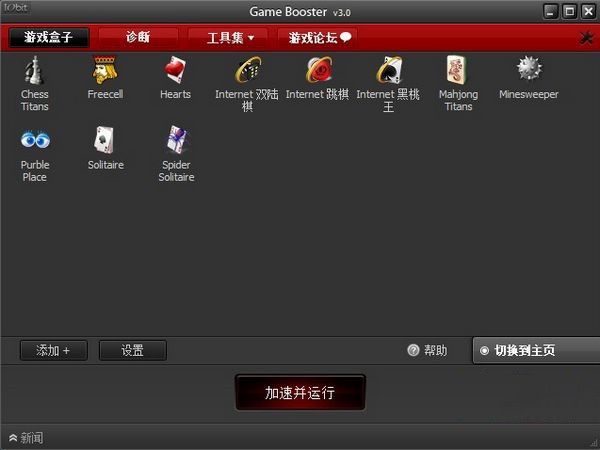Screen dimensions: 600x450
Task: Click the wrench settings icon at top right
Action: click(587, 38)
